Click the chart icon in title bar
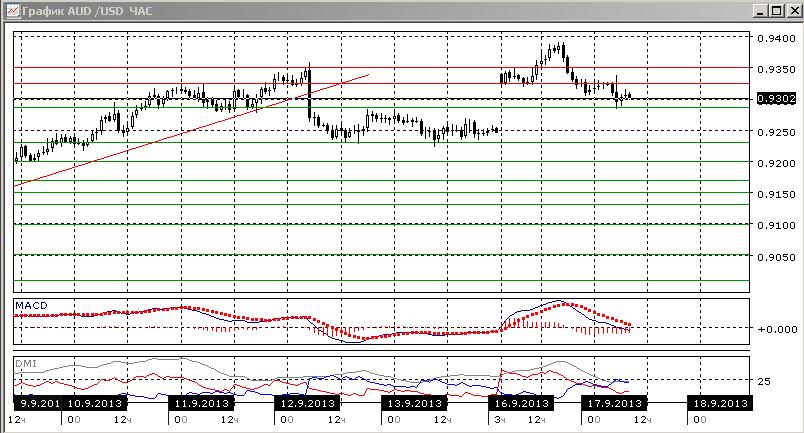Image resolution: width=804 pixels, height=433 pixels. (12, 10)
